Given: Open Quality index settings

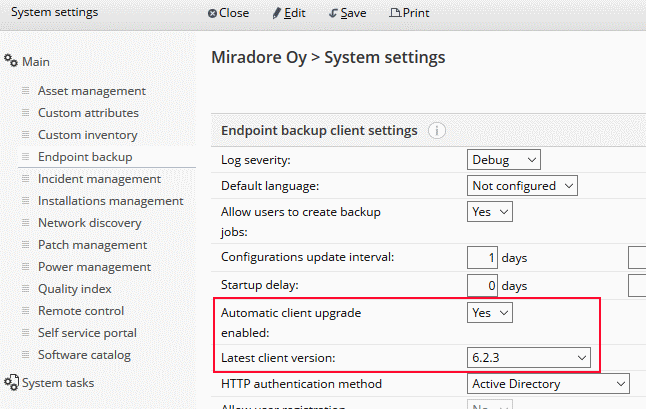Looking at the screenshot, I should [x=75, y=289].
